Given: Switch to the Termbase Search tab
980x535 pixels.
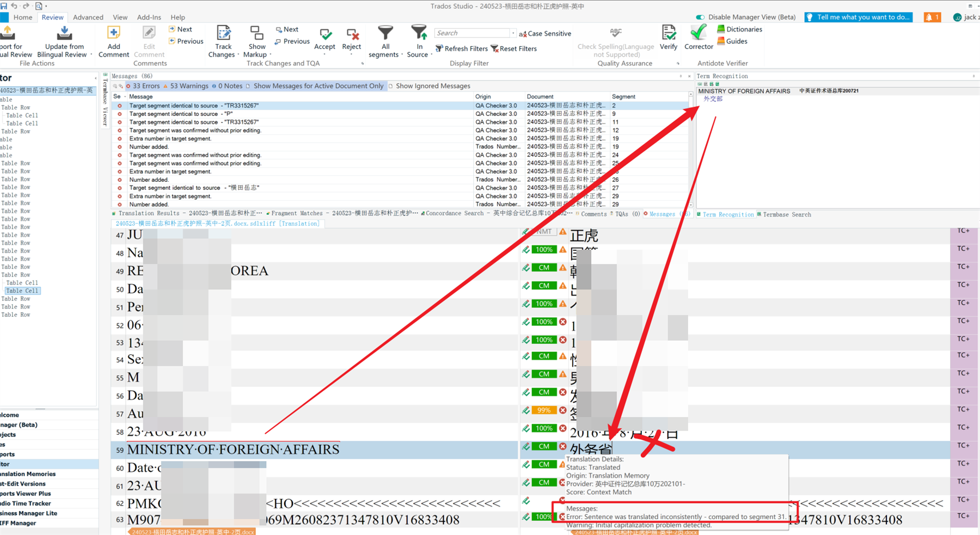Looking at the screenshot, I should [x=784, y=214].
